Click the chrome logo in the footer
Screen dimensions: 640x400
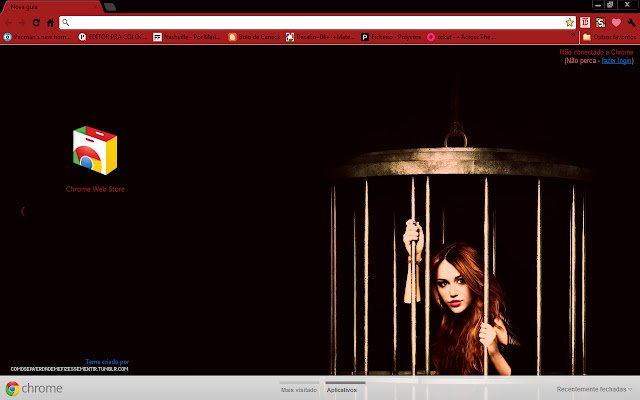(x=34, y=388)
